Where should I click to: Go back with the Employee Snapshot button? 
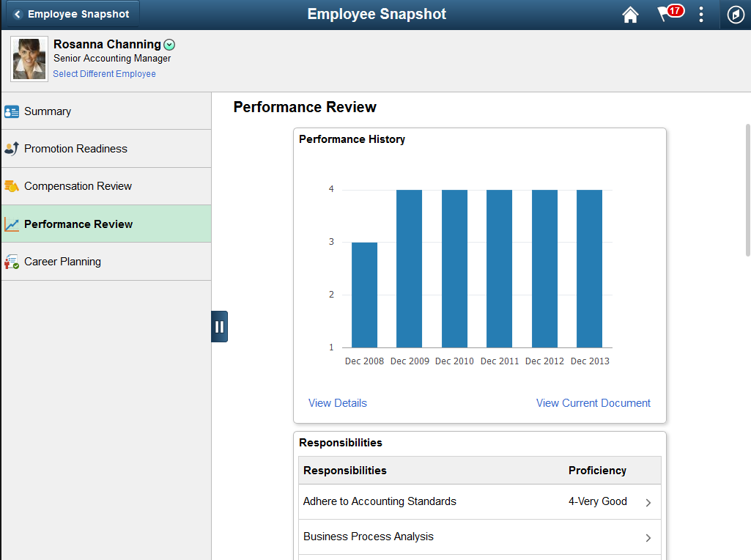point(73,14)
